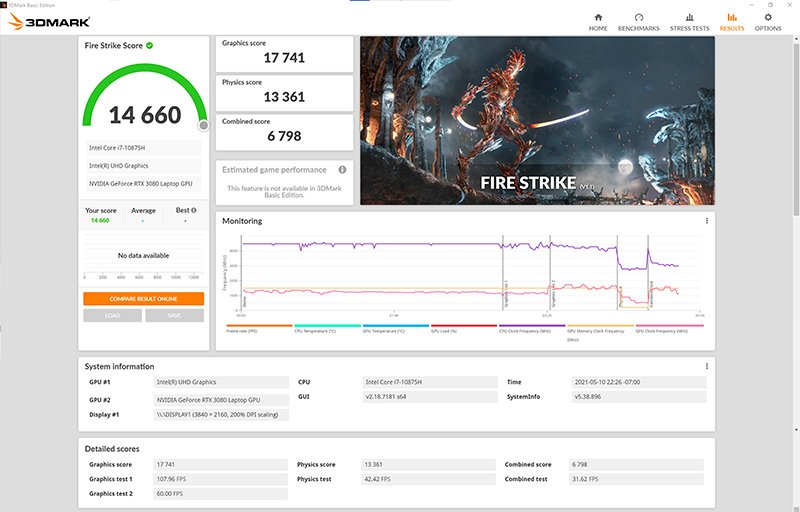Click the Combined test value 31.62 FPS
Image resolution: width=800 pixels, height=512 pixels.
[x=636, y=479]
